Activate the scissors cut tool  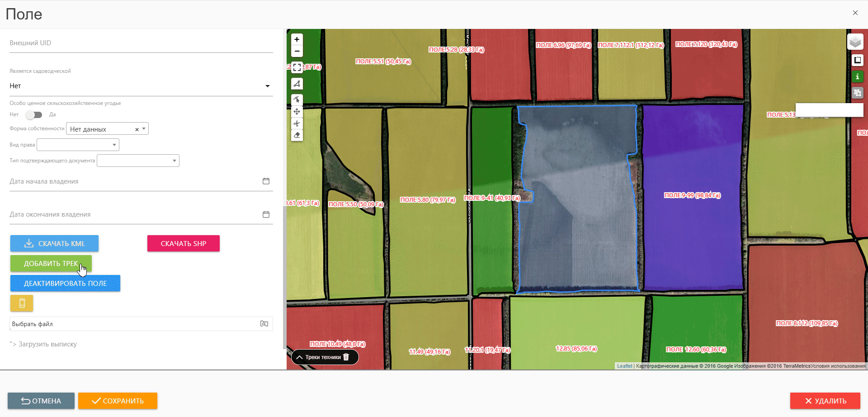pos(297,123)
